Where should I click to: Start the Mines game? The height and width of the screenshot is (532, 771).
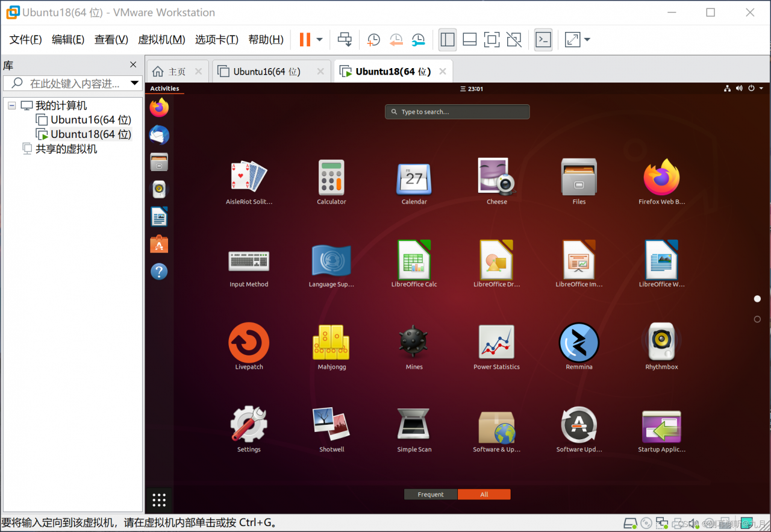pyautogui.click(x=414, y=342)
